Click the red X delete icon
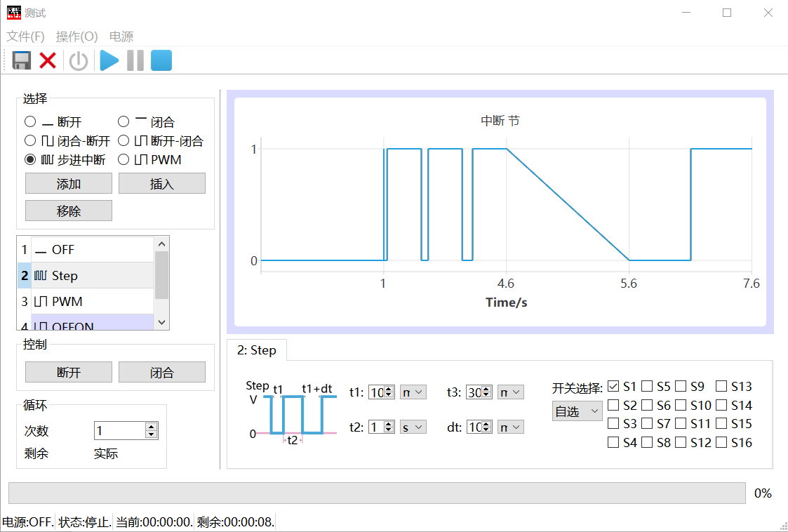The width and height of the screenshot is (788, 532). click(48, 61)
